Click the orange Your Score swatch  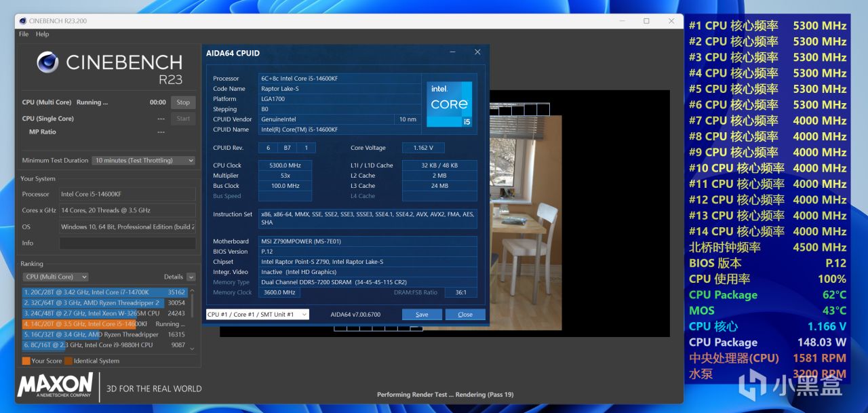(26, 361)
